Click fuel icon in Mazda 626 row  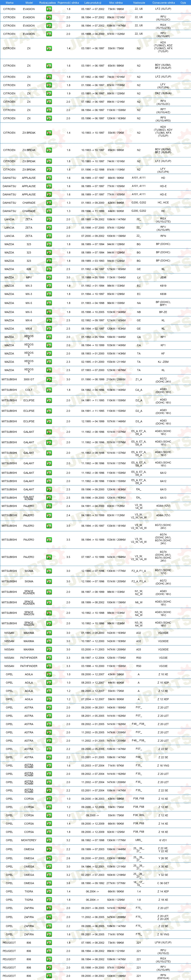coord(49,269)
